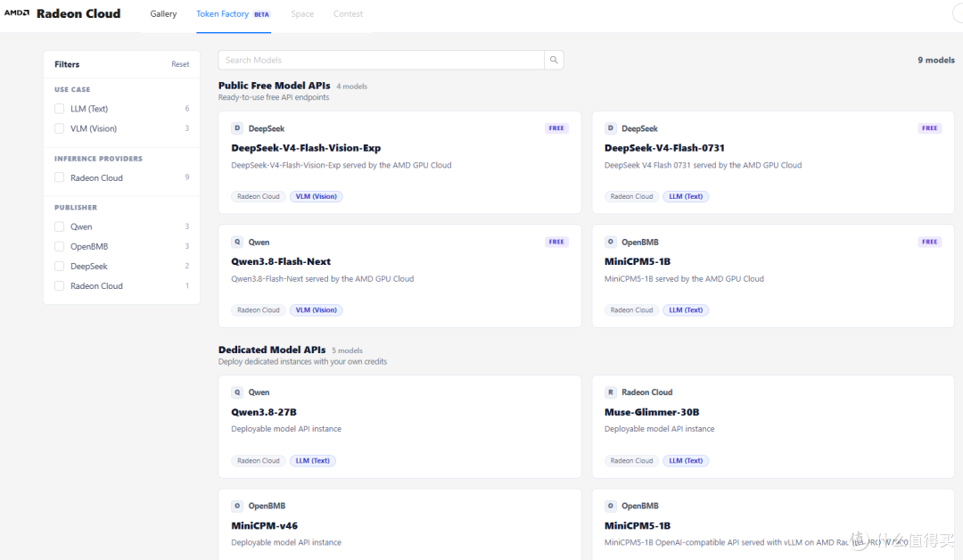Viewport: 963px width, 560px height.
Task: Tick the OpenBMB publisher checkbox
Action: (x=60, y=246)
